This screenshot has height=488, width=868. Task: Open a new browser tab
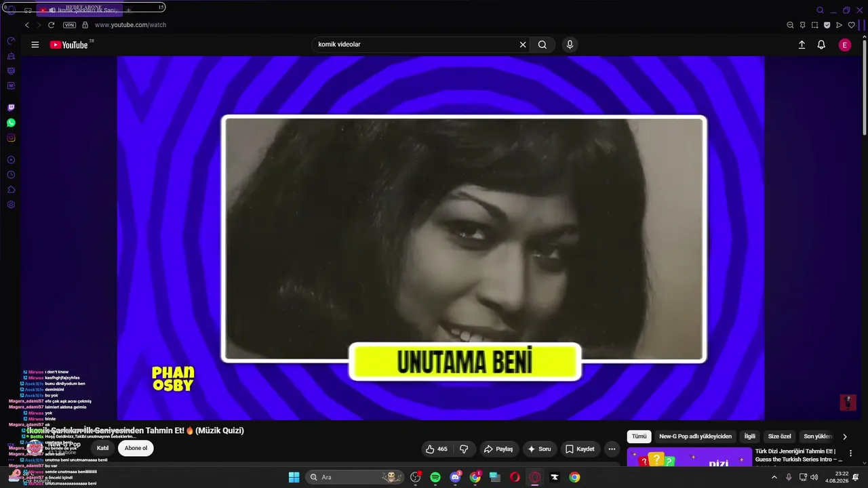tap(128, 10)
